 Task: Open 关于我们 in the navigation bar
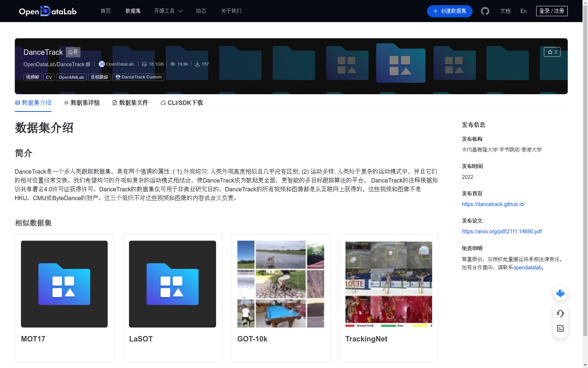click(231, 11)
